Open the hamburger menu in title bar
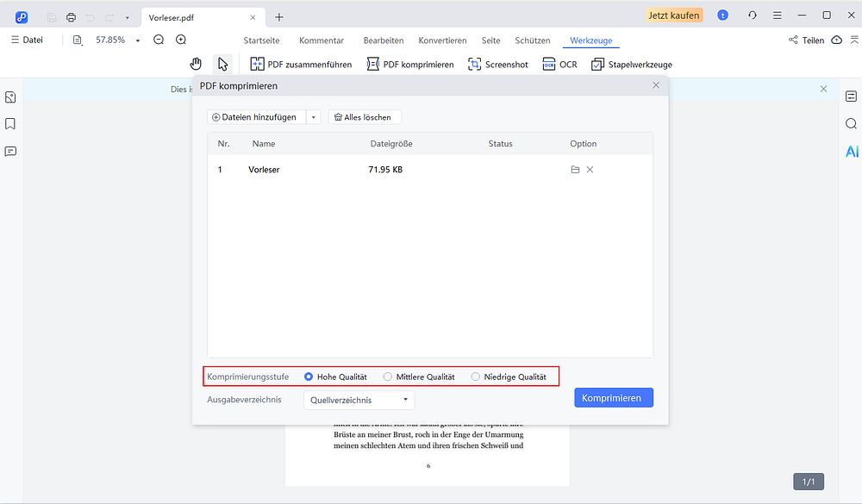 777,16
